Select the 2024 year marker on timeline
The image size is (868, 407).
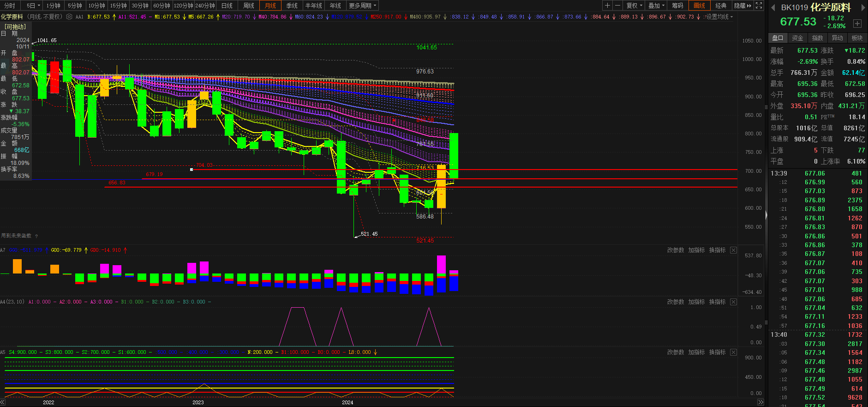[347, 402]
